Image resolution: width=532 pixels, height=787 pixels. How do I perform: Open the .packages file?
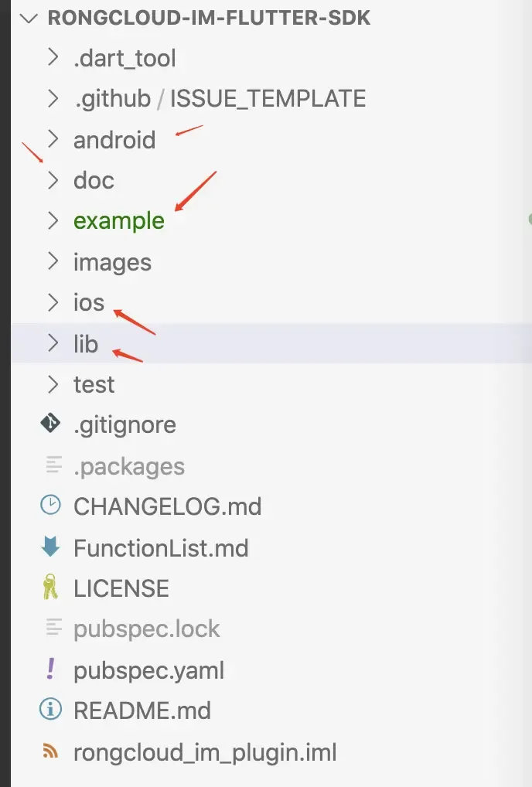pos(128,465)
